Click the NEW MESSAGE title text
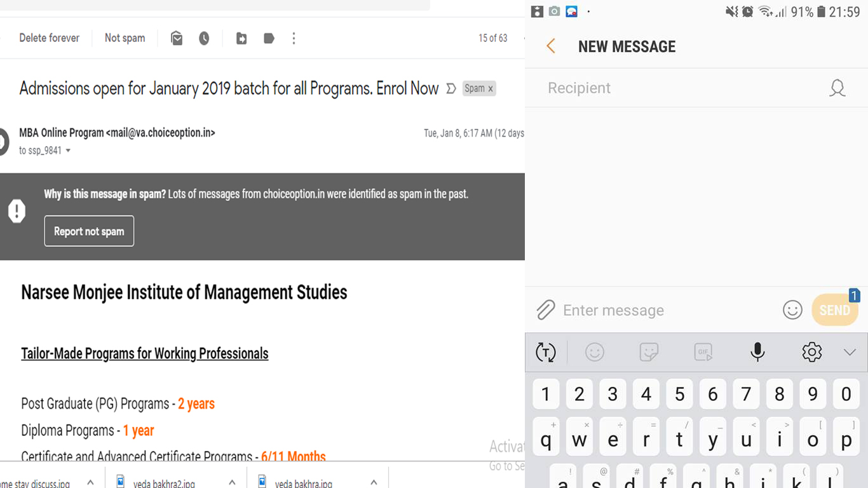The height and width of the screenshot is (488, 868). 627,46
